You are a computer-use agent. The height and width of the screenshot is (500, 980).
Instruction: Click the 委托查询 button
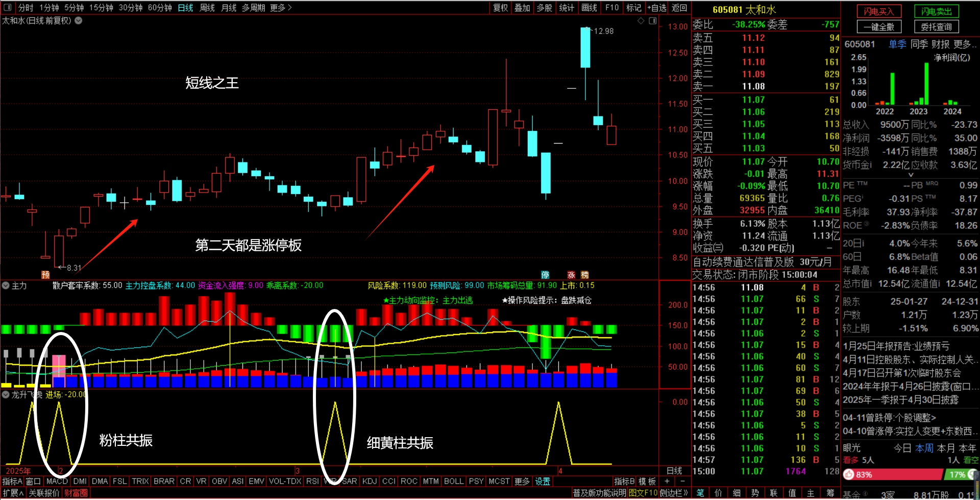(x=936, y=27)
